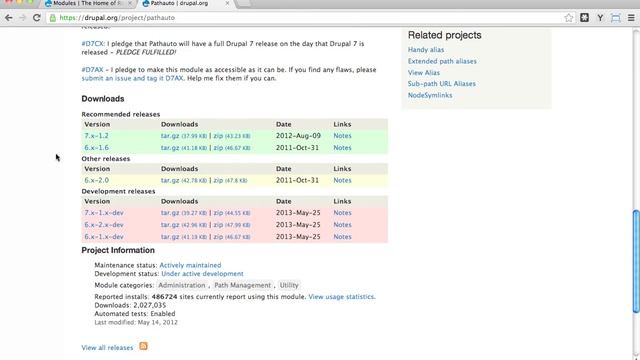The width and height of the screenshot is (640, 360).
Task: Click the green padlock security icon
Action: [53, 18]
